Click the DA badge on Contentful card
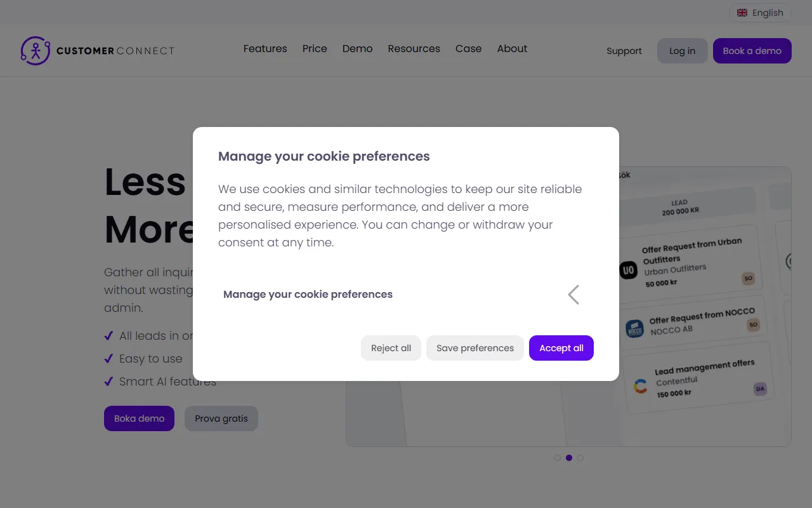Viewport: 812px width, 508px height. click(760, 389)
